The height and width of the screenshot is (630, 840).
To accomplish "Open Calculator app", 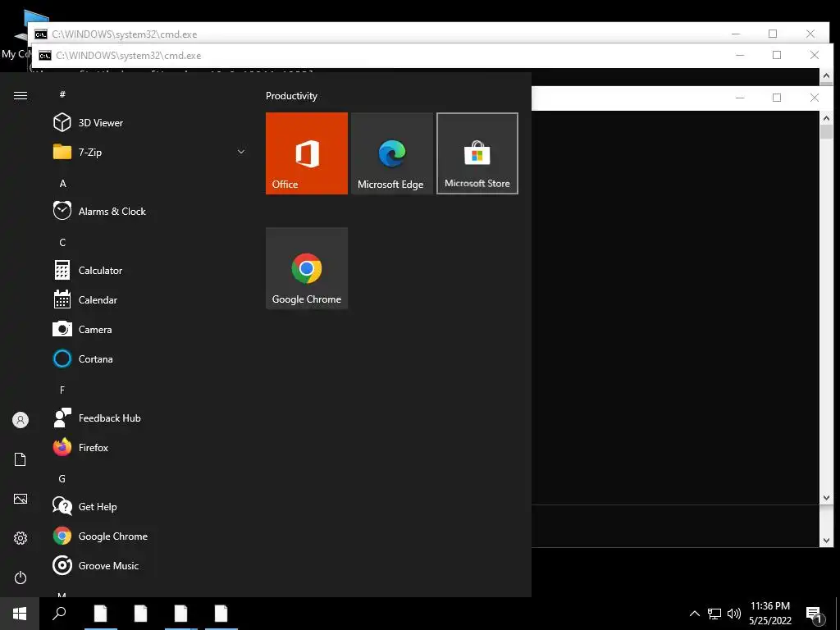I will pyautogui.click(x=150, y=270).
